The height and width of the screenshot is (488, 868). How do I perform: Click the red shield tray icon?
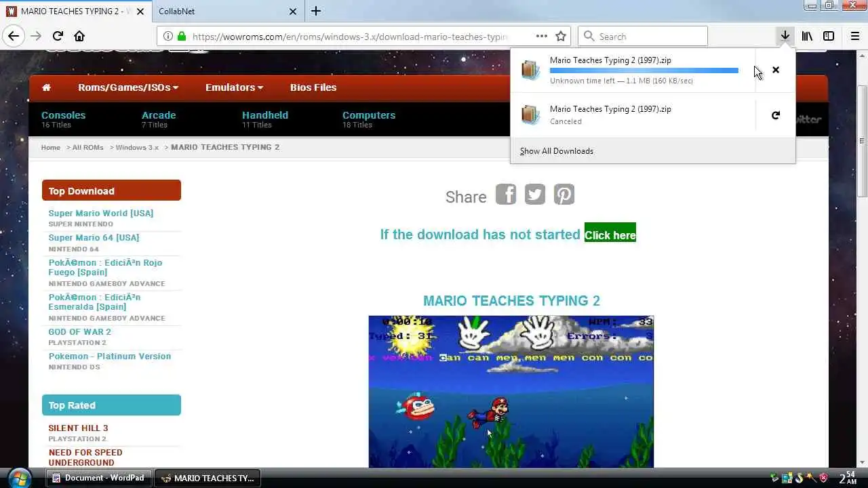(x=824, y=478)
